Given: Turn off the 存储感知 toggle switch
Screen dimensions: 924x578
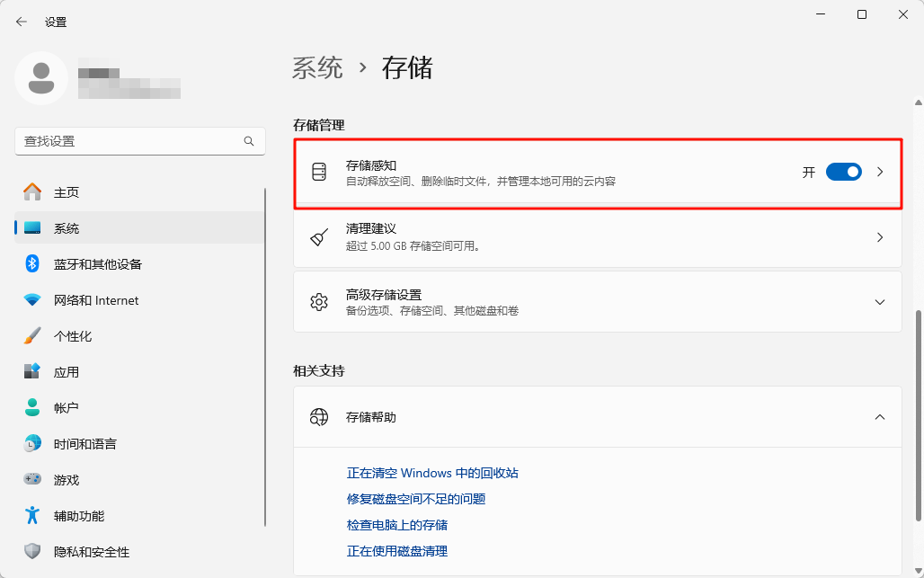Looking at the screenshot, I should pos(843,172).
